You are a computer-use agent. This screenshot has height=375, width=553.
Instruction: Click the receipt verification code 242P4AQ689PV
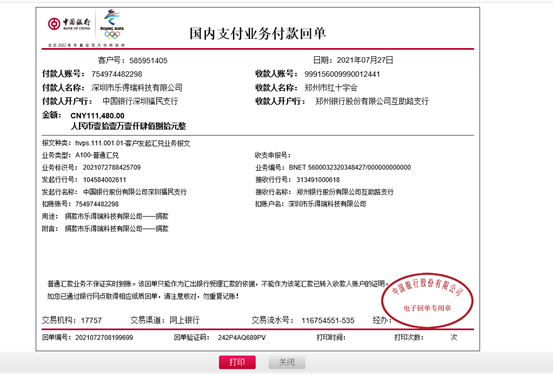tap(242, 338)
